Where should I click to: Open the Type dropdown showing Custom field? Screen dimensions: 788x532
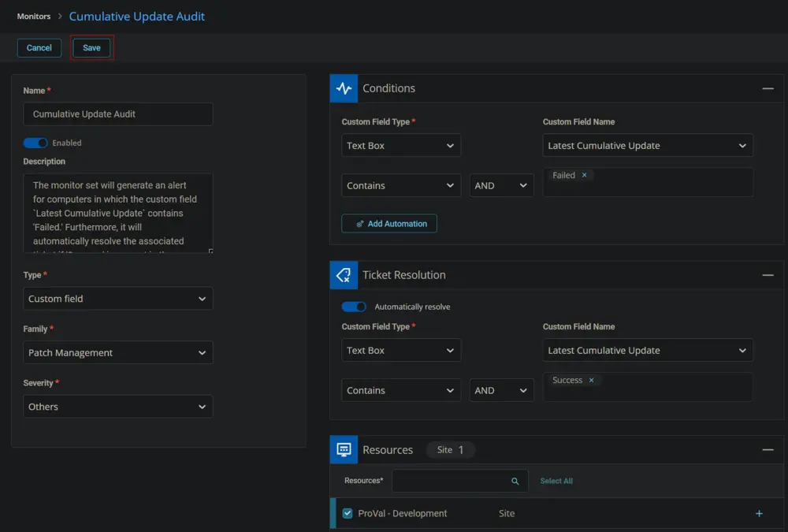click(118, 299)
